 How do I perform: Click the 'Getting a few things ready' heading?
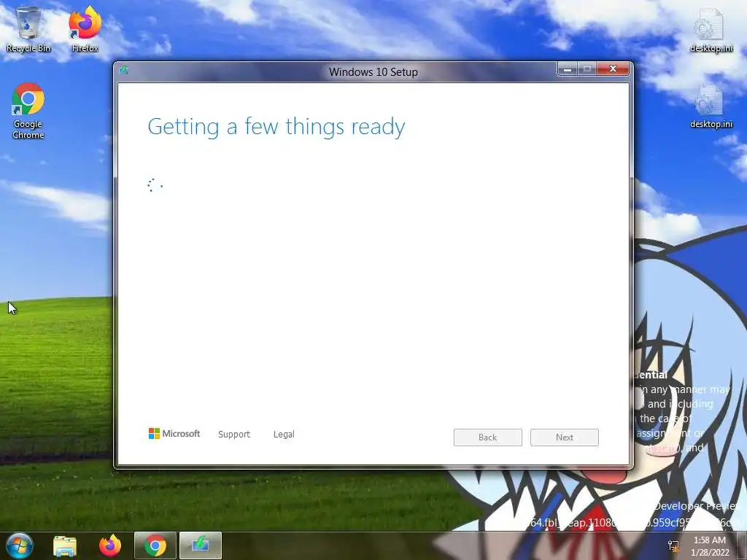(276, 127)
